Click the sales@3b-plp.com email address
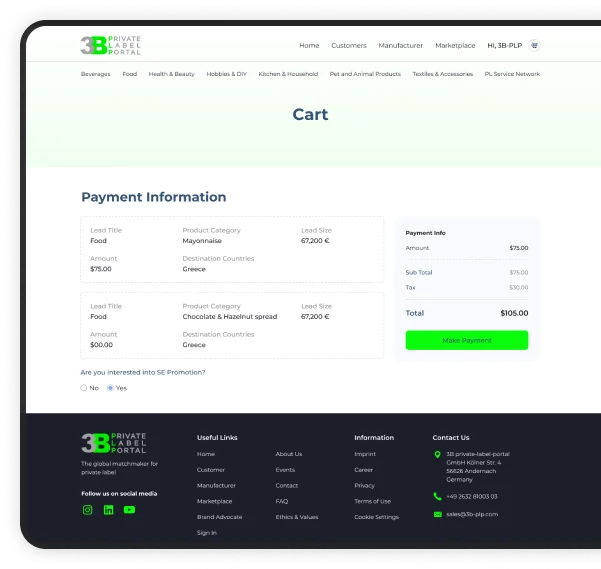This screenshot has width=601, height=569. tap(471, 514)
